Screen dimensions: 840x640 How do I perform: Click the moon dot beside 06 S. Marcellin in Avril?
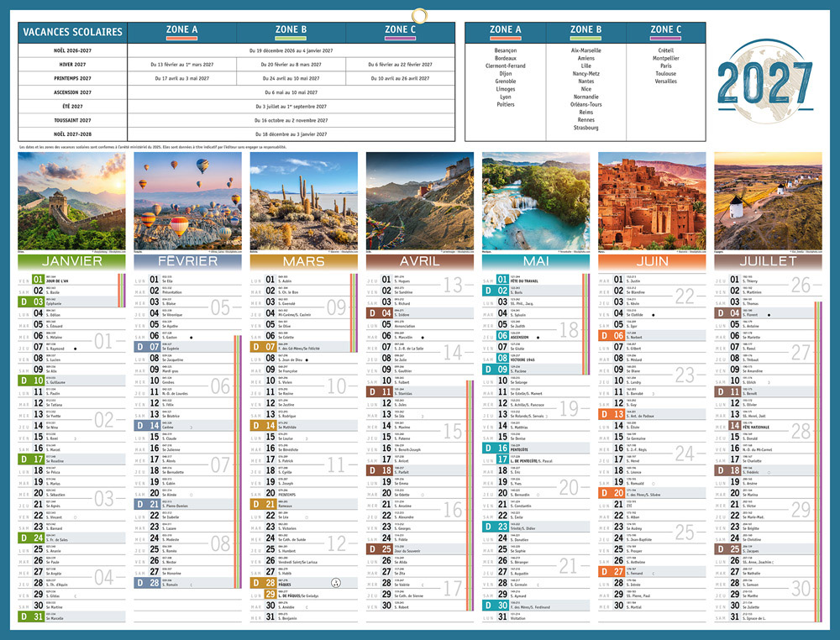[x=423, y=338]
